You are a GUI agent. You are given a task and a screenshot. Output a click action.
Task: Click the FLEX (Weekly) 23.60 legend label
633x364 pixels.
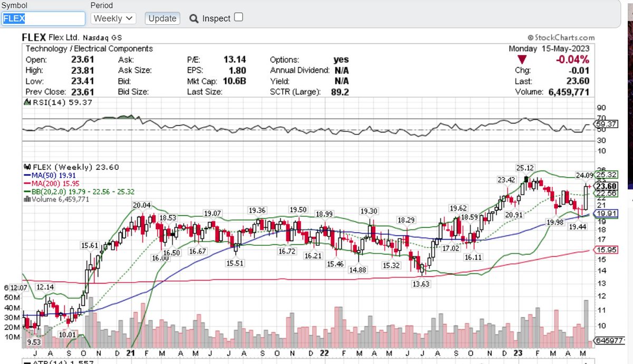point(72,167)
